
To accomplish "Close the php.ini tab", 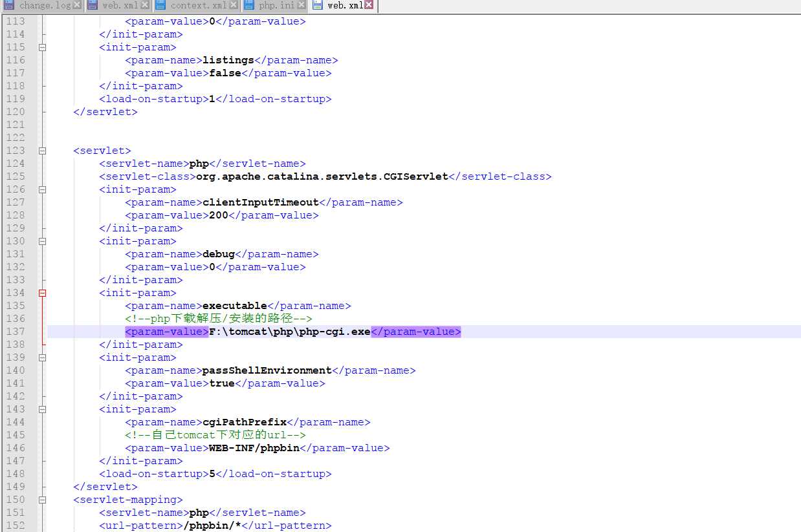I will (x=301, y=5).
